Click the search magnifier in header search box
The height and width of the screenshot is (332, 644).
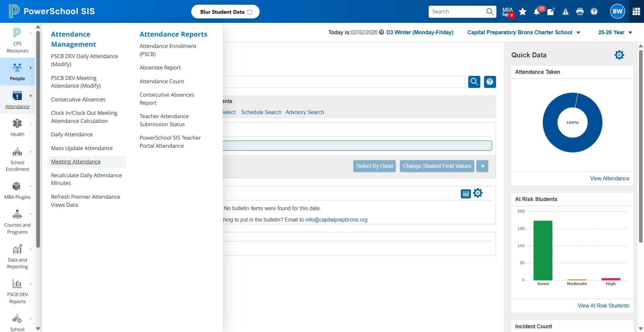click(490, 12)
